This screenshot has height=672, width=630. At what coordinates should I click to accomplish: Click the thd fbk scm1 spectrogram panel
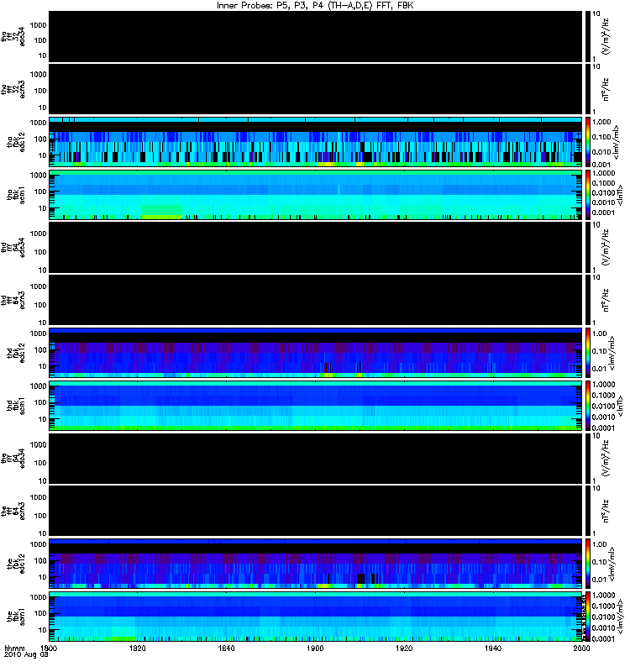point(315,406)
